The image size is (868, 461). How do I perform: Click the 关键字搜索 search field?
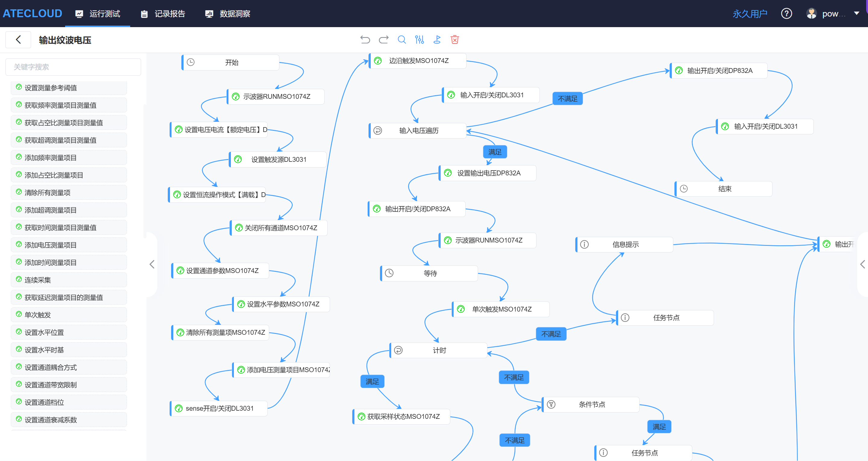pyautogui.click(x=73, y=67)
